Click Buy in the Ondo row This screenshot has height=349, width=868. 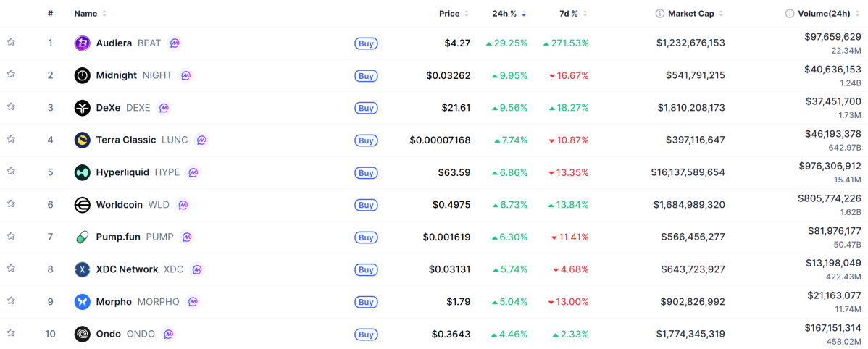coord(366,335)
